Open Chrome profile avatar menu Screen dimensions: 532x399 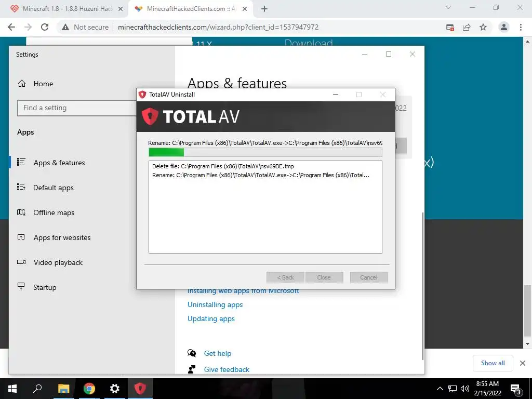pyautogui.click(x=504, y=27)
